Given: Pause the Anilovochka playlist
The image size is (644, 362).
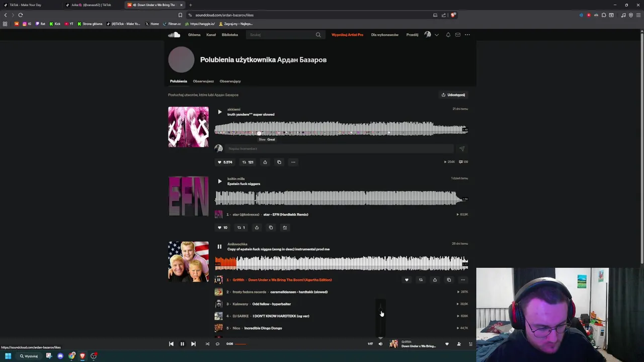Looking at the screenshot, I should coord(219,246).
